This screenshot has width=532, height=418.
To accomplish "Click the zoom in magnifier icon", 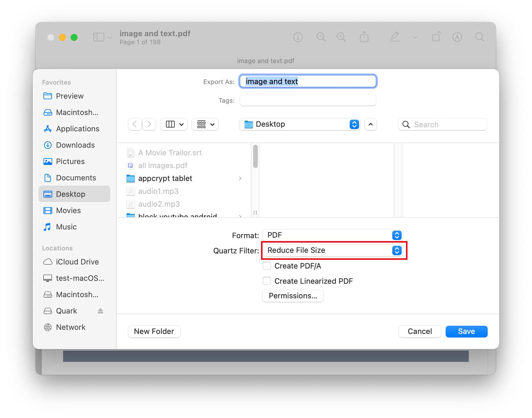I will click(x=341, y=37).
